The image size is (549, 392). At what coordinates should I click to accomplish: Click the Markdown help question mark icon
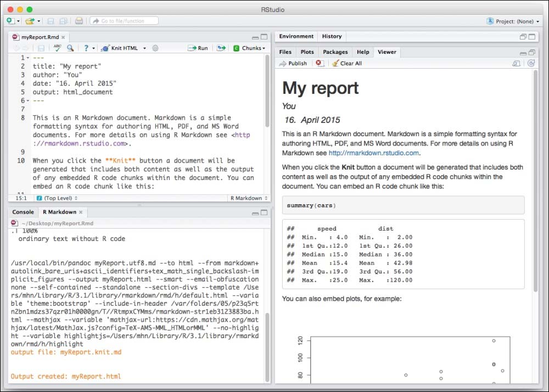tap(86, 48)
